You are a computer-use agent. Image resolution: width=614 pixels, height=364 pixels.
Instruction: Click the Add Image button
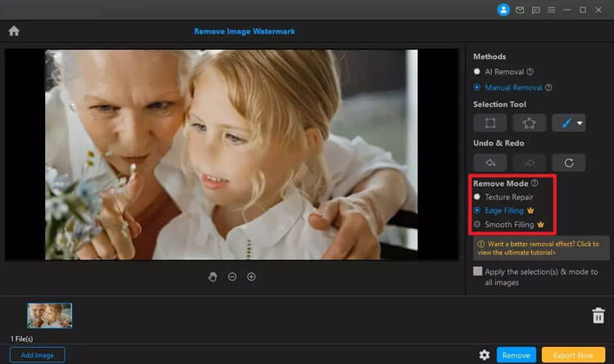[x=37, y=355]
